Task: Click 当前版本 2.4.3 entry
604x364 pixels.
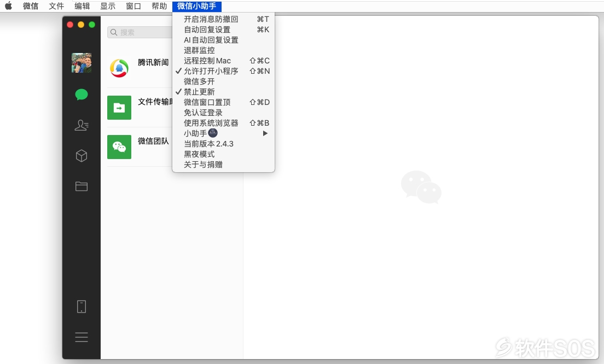Action: pos(223,144)
